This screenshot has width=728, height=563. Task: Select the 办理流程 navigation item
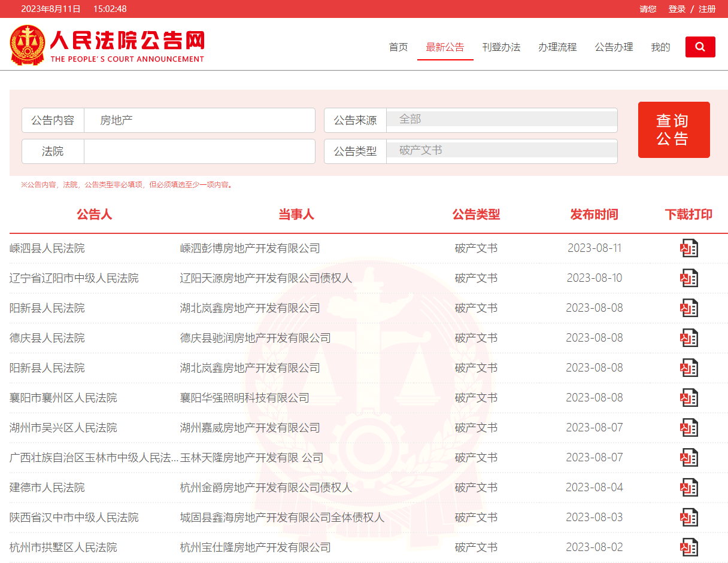(x=557, y=47)
